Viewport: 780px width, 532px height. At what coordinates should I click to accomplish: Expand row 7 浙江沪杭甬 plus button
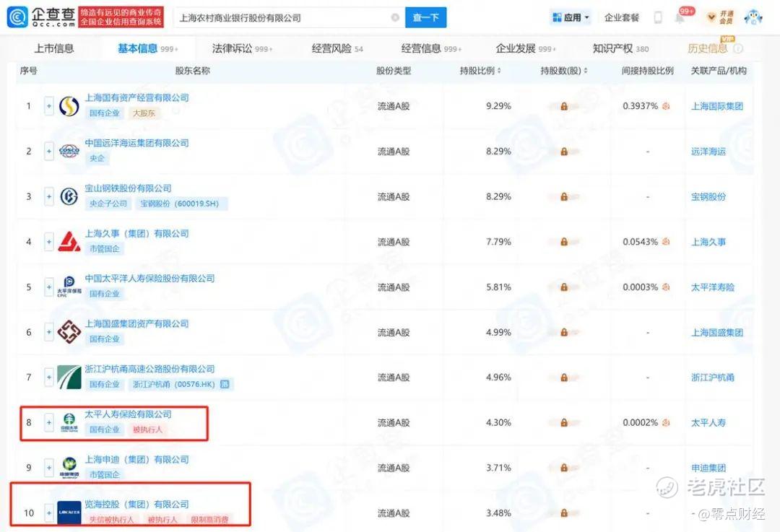point(49,378)
